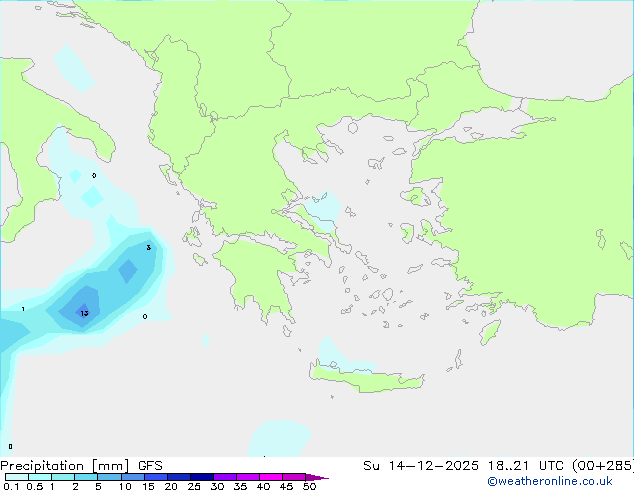
Task: Click the legend label "25"
Action: [194, 486]
